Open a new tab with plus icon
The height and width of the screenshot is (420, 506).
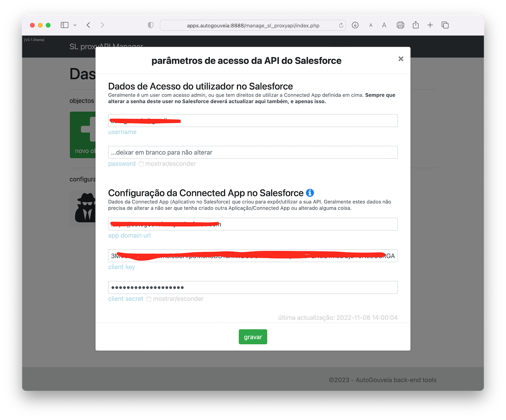tap(430, 25)
